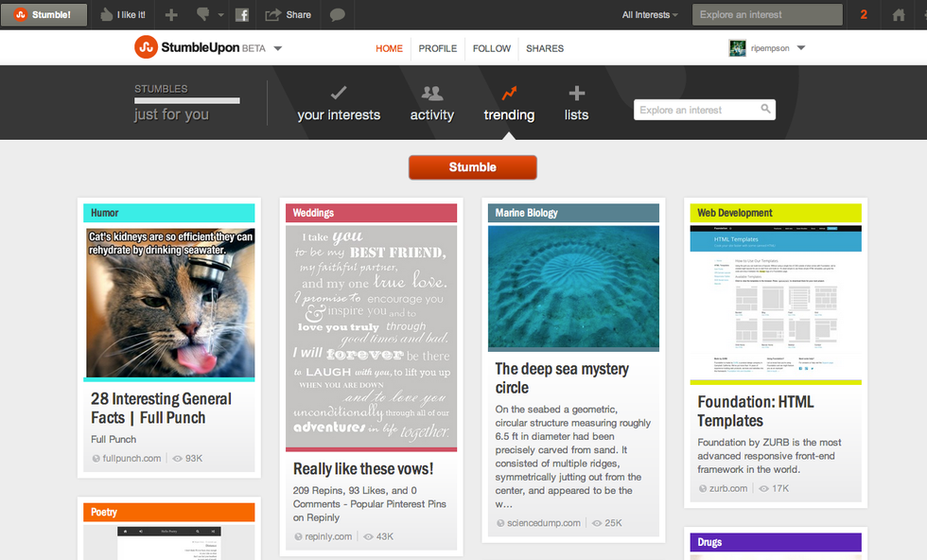This screenshot has width=927, height=560.
Task: Go to the PROFILE menu item
Action: (438, 48)
